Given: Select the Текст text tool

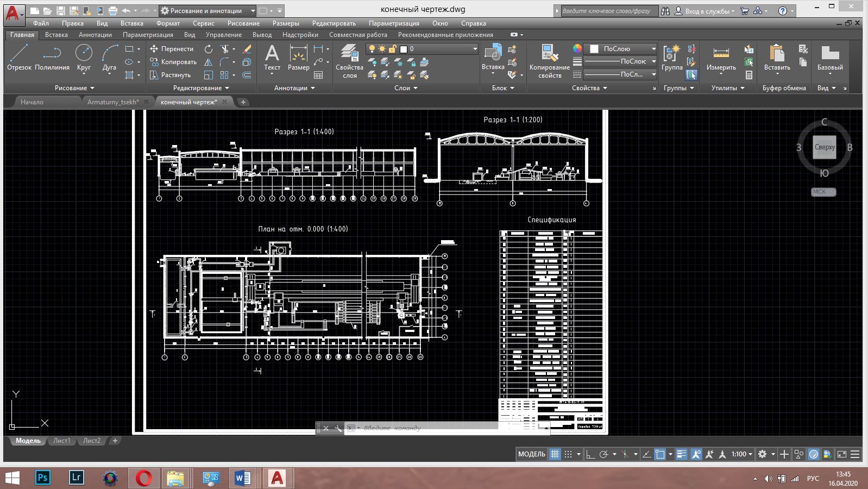Looking at the screenshot, I should point(272,58).
